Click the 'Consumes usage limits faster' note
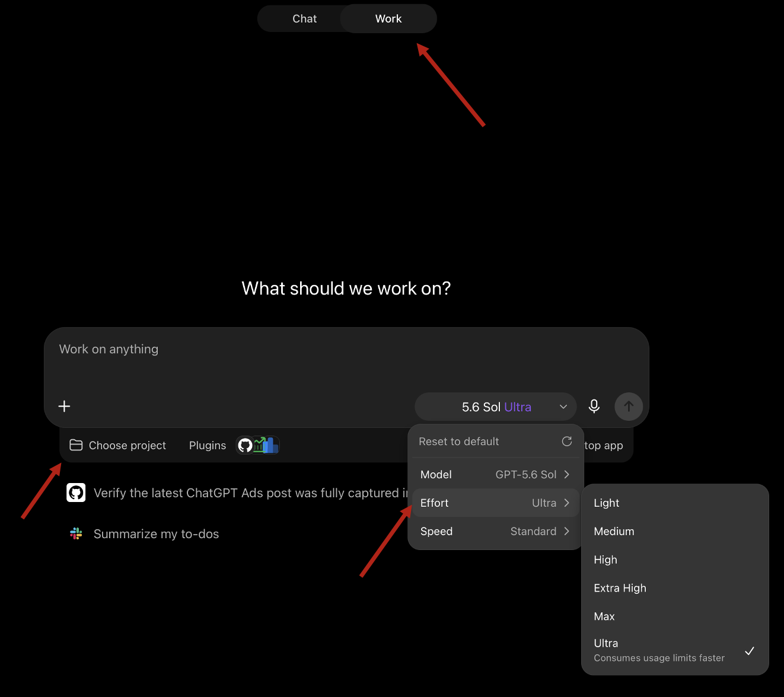Screen dimensions: 784x697 (659, 658)
